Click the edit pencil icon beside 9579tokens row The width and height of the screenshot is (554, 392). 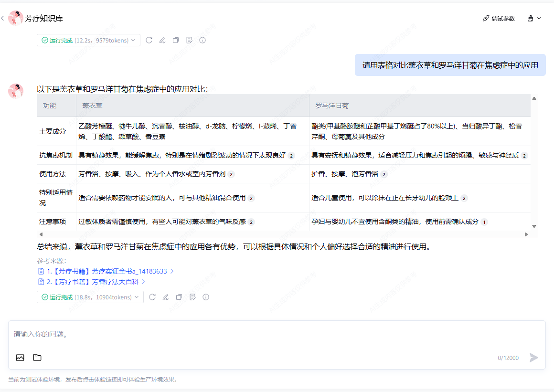[x=162, y=40]
